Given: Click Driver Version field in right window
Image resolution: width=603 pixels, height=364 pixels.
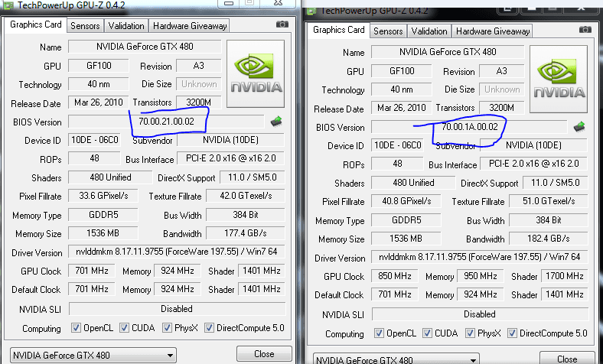Looking at the screenshot, I should [480, 257].
